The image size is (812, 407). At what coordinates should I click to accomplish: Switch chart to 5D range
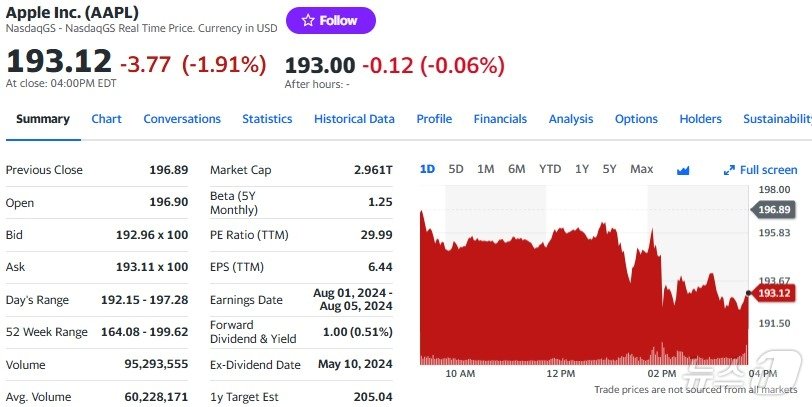456,169
